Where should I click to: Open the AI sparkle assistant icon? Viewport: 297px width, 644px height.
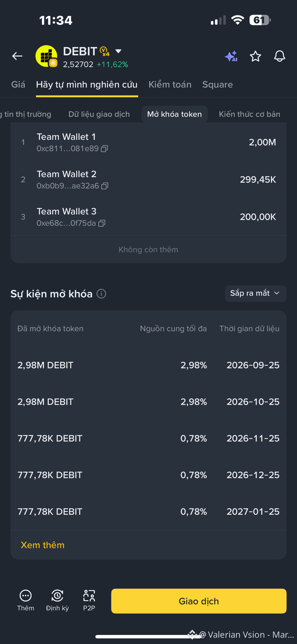click(231, 56)
